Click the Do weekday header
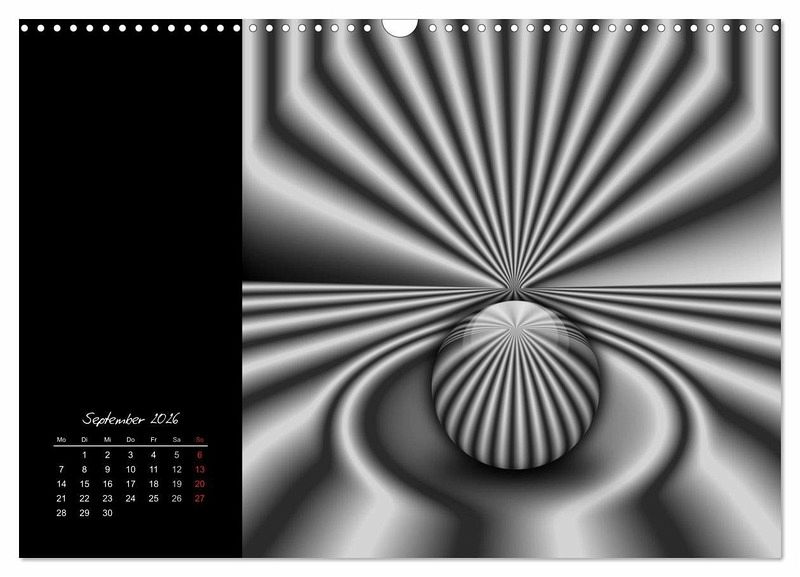800x577 pixels. click(x=130, y=440)
